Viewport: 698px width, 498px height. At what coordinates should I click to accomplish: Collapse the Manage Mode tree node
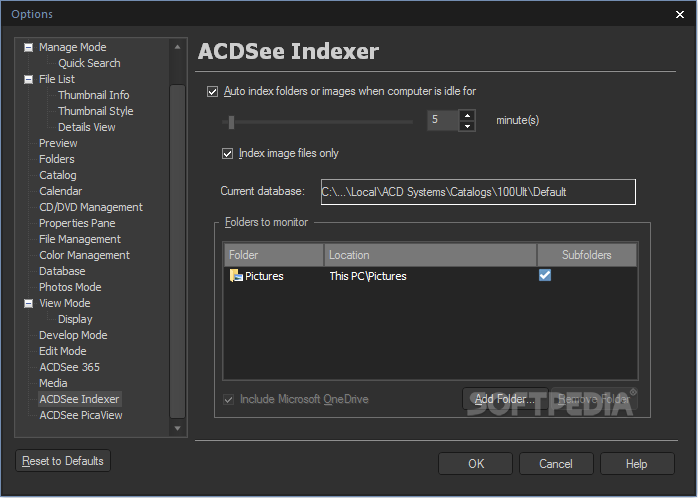28,47
